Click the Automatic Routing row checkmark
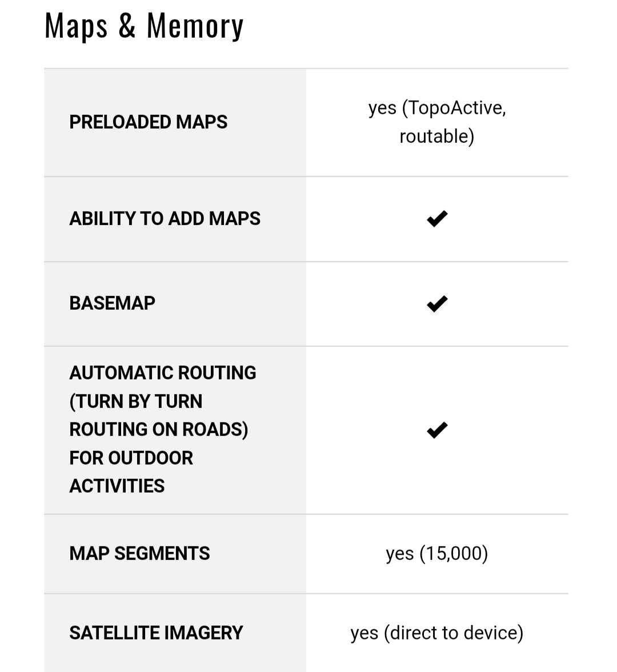 [437, 430]
